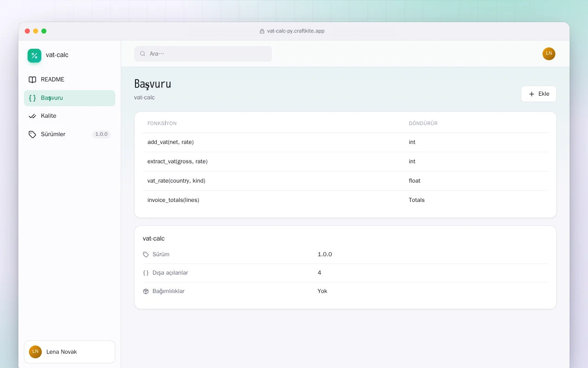Image resolution: width=588 pixels, height=368 pixels.
Task: Open the Lena Novak profile card
Action: (x=69, y=352)
